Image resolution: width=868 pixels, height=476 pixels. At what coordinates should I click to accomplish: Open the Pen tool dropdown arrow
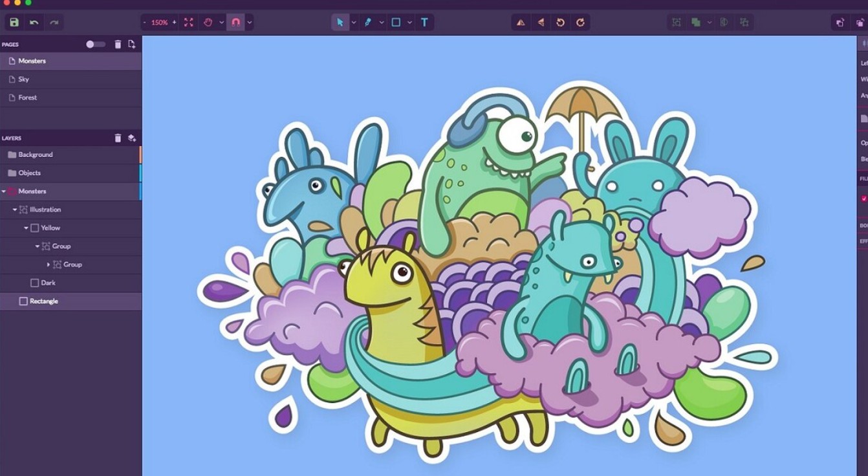(x=382, y=22)
